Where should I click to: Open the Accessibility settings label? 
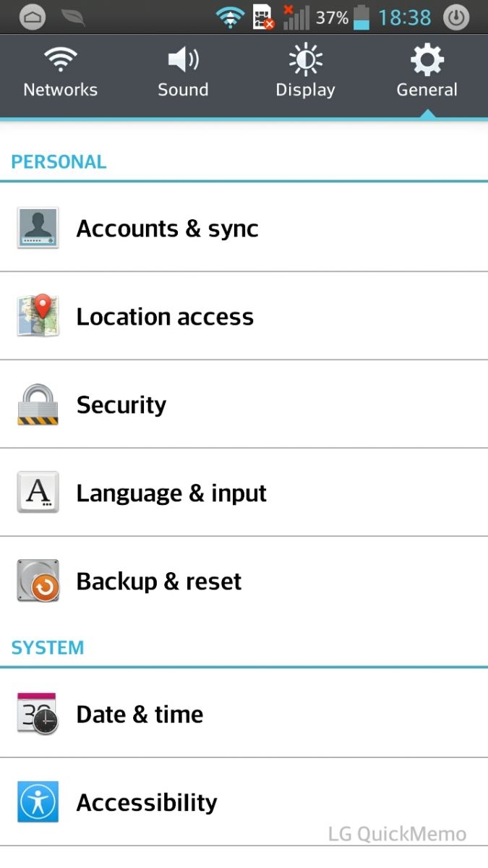click(147, 802)
